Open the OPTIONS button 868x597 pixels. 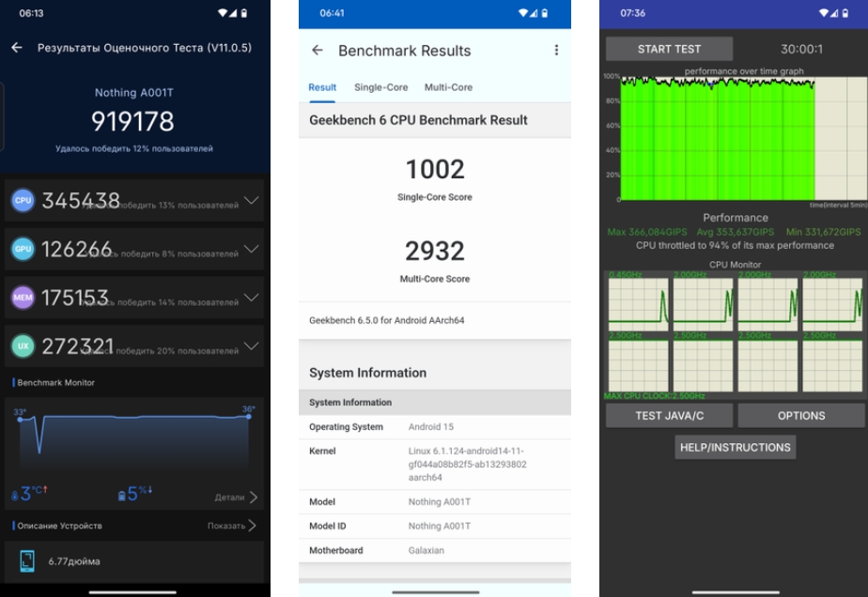coord(801,416)
